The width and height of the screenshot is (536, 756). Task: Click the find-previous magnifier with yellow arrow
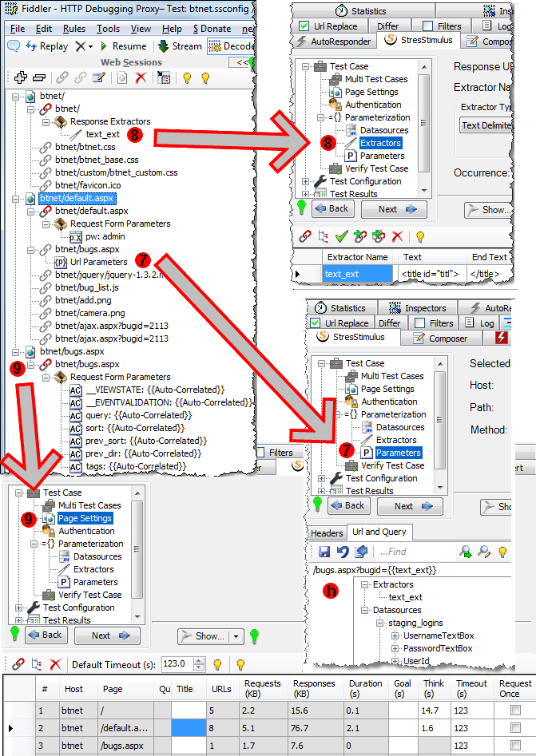click(484, 552)
